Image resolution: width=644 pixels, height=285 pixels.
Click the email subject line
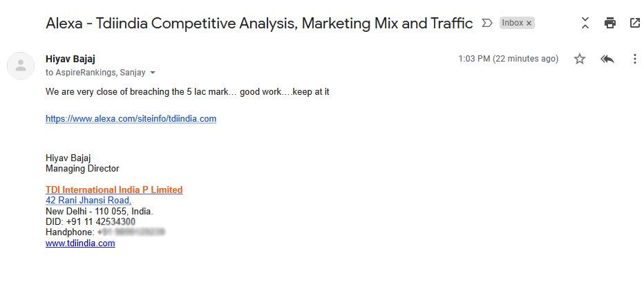click(259, 23)
